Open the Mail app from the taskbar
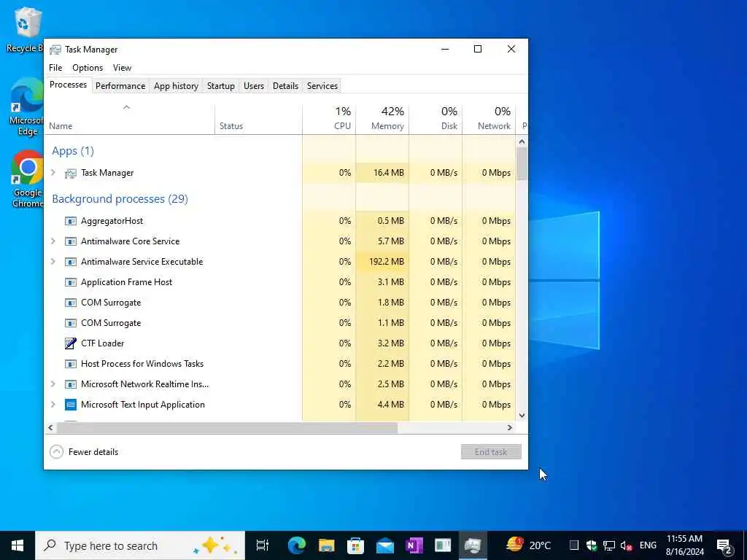Screen dimensions: 747x560 tap(385, 545)
